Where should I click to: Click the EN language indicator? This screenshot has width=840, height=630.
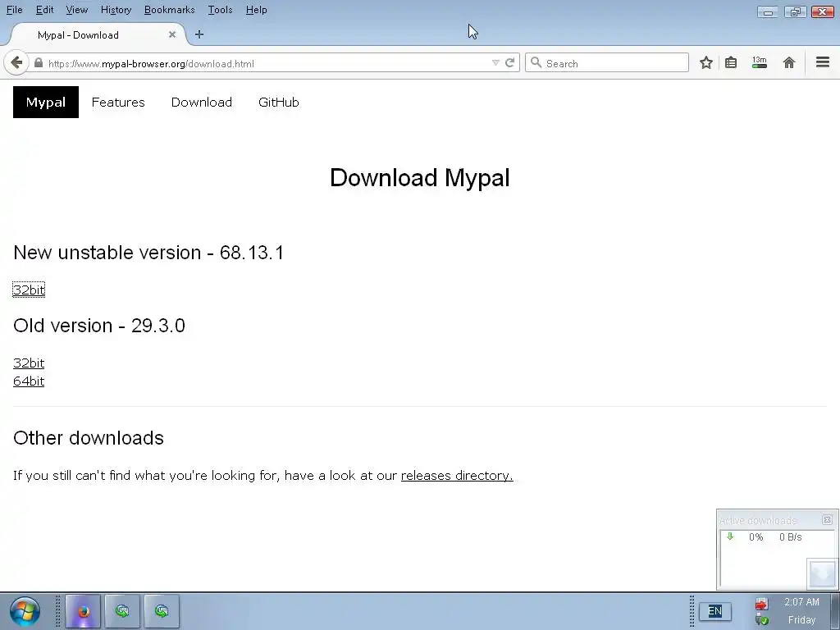[x=714, y=611]
